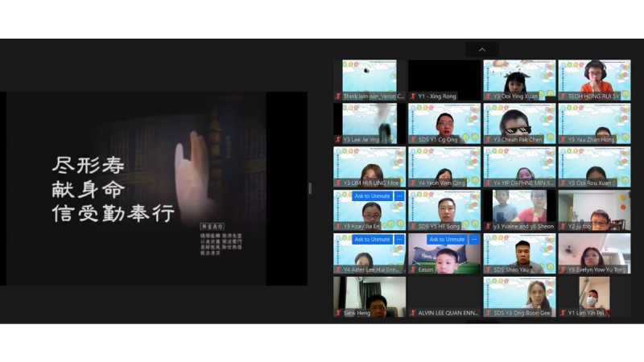Click the muted mic icon for TEOH HONG RUI
Image resolution: width=644 pixels, height=362 pixels.
[563, 97]
